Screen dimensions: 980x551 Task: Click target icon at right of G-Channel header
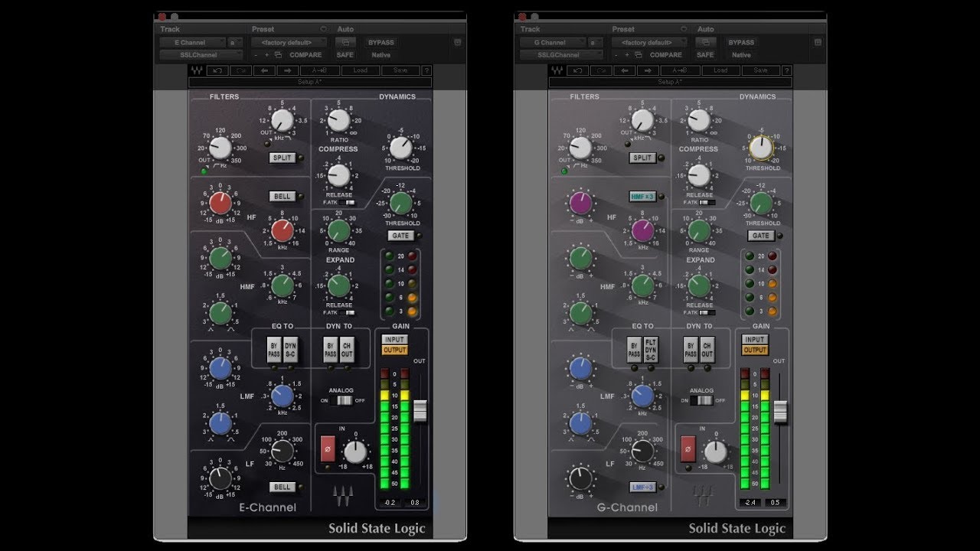pyautogui.click(x=817, y=43)
